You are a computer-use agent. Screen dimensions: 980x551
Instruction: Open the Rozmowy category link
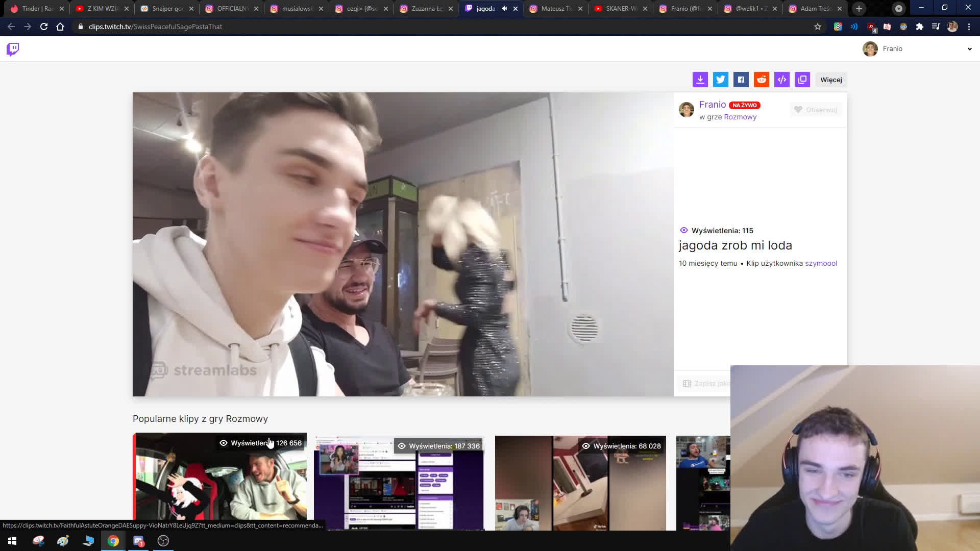tap(741, 116)
